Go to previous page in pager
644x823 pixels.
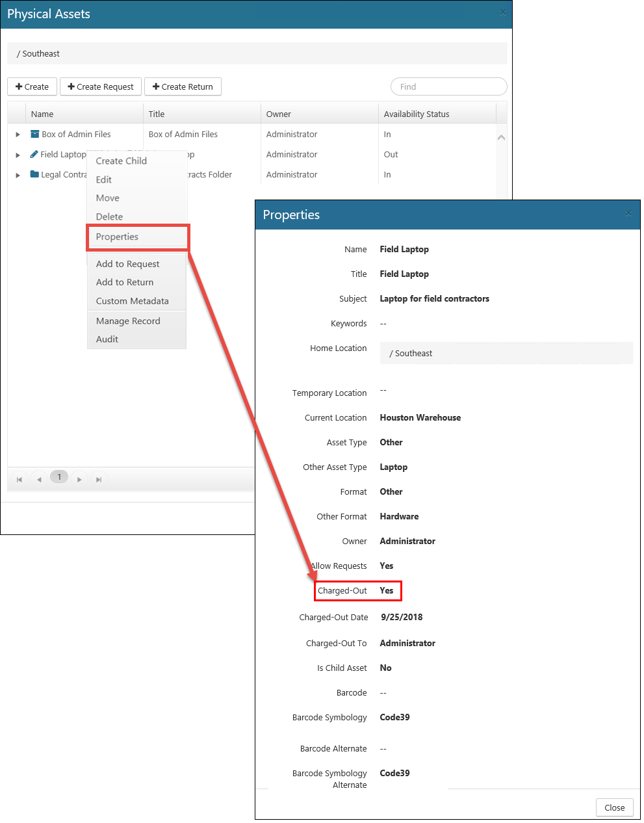click(39, 479)
